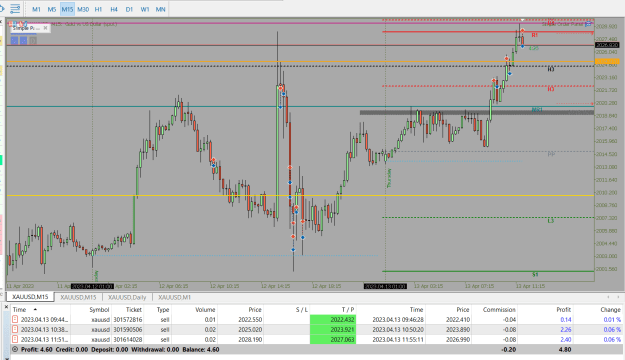Select the M5 timeframe

(52, 9)
